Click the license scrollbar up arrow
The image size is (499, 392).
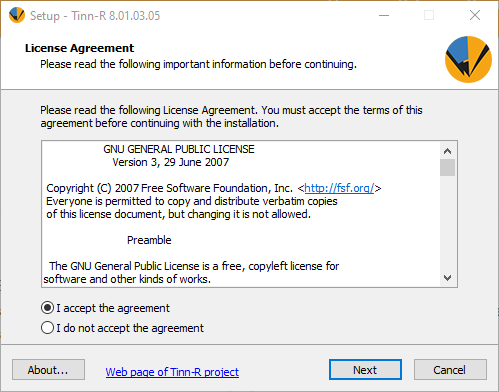(x=447, y=151)
